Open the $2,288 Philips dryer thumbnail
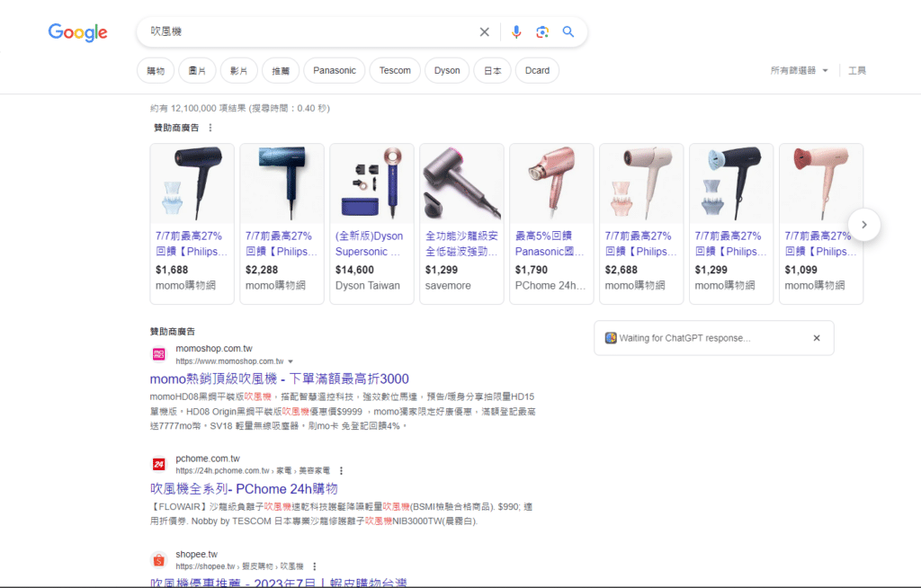The image size is (921, 588). tap(282, 183)
